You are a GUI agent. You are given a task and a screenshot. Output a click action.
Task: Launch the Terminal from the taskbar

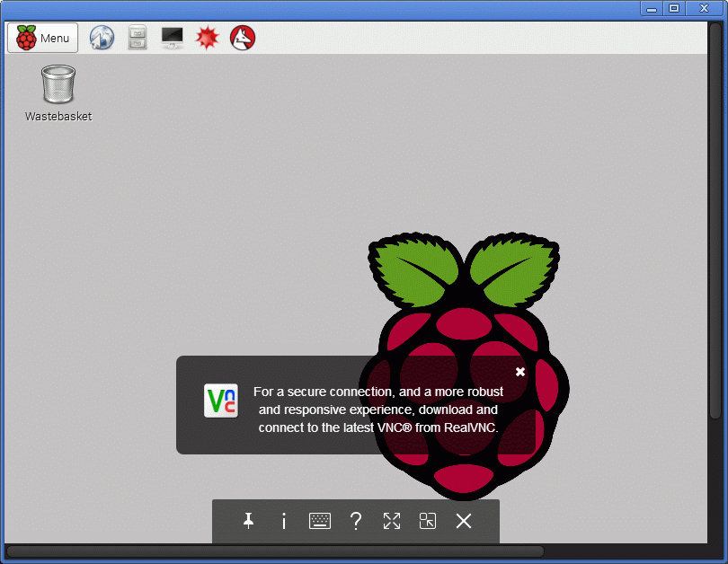pos(172,37)
